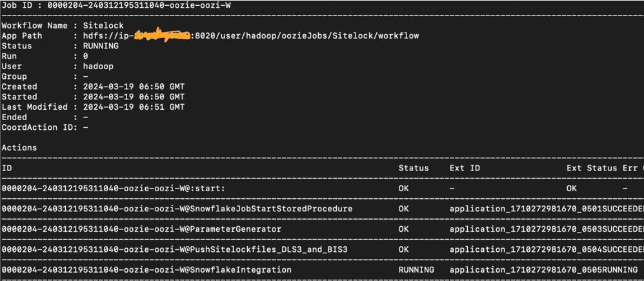Click the ParameterGenerator action ID

tap(141, 229)
